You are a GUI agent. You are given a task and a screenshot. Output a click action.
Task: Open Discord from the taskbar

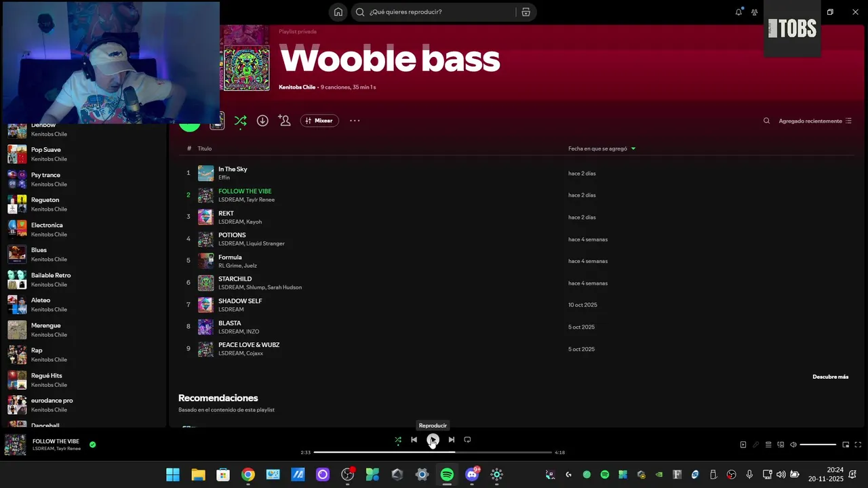pyautogui.click(x=472, y=474)
